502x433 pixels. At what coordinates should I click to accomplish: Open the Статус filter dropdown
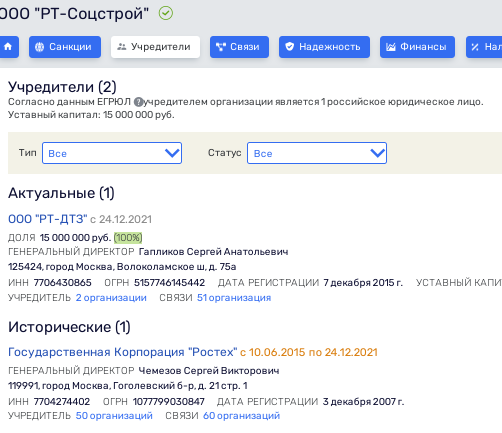[317, 153]
